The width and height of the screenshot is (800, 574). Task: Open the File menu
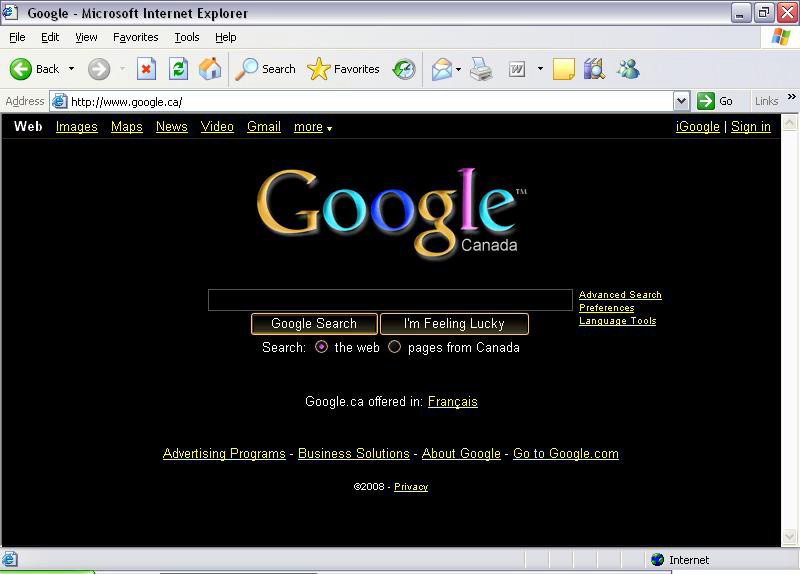click(x=17, y=37)
